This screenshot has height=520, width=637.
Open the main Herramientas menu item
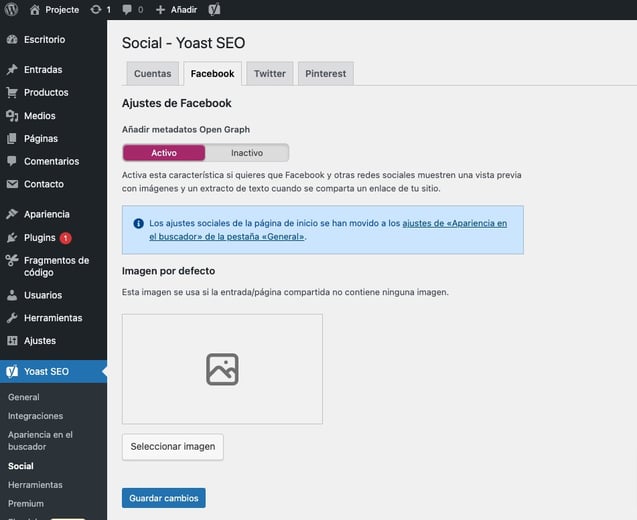[53, 318]
